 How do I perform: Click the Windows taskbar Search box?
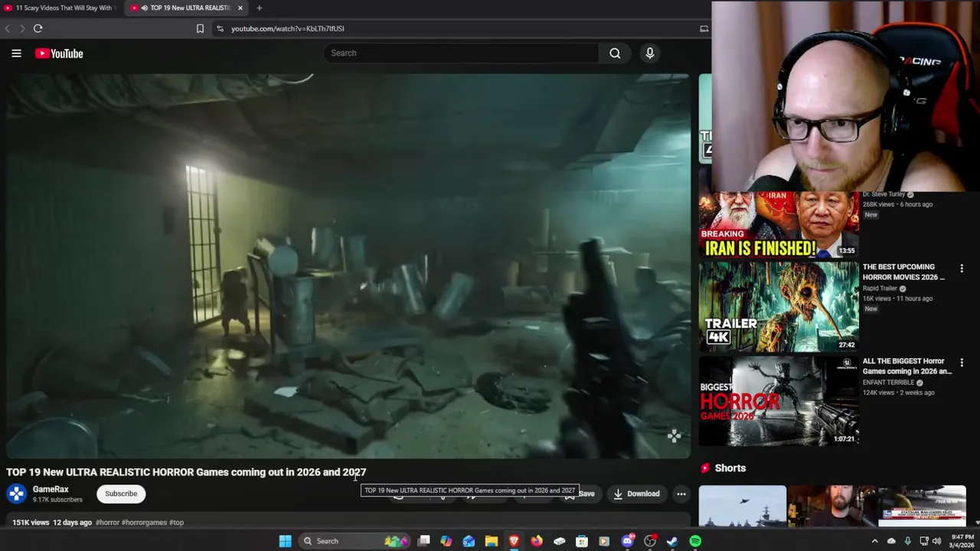tap(355, 541)
